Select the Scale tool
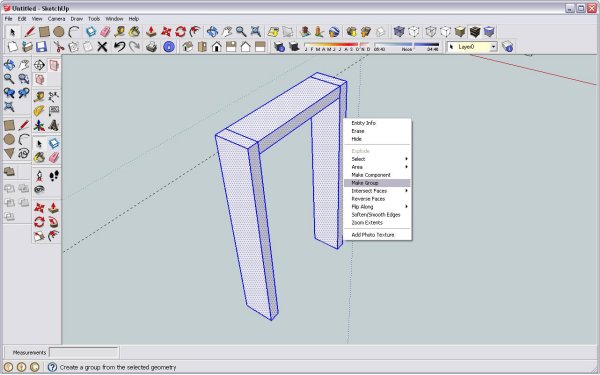 pos(39,237)
